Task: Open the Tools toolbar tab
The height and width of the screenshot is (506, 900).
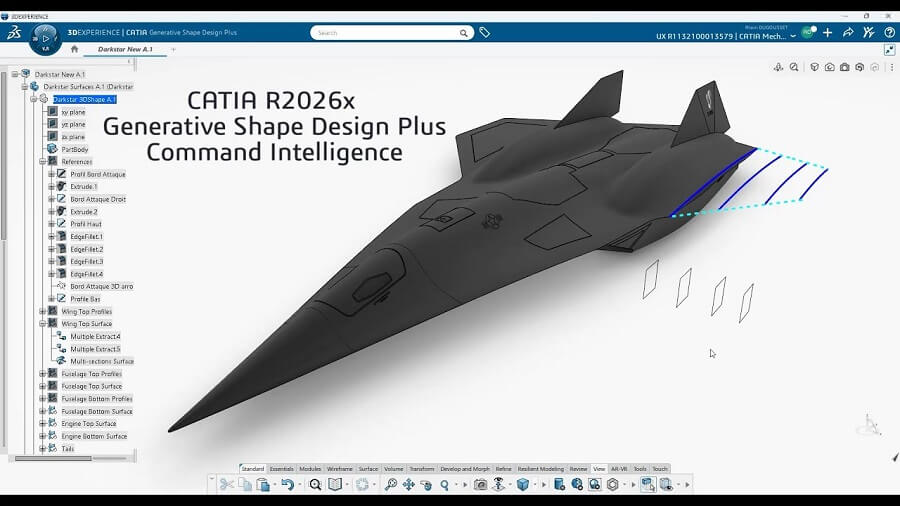Action: 640,469
